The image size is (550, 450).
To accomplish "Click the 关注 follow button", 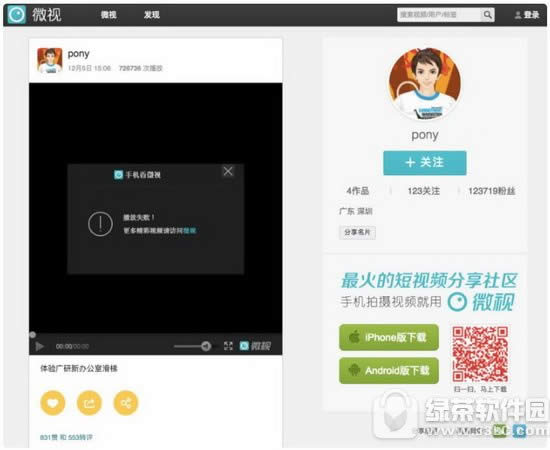I will click(x=425, y=163).
